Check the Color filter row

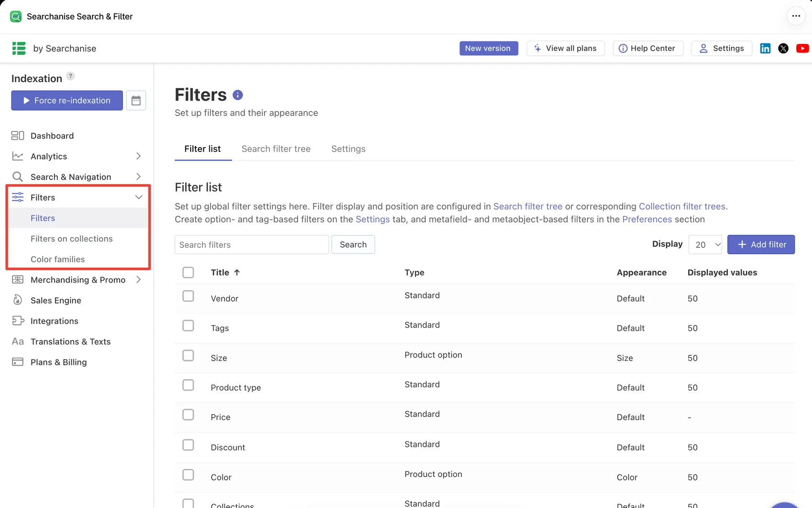click(188, 475)
